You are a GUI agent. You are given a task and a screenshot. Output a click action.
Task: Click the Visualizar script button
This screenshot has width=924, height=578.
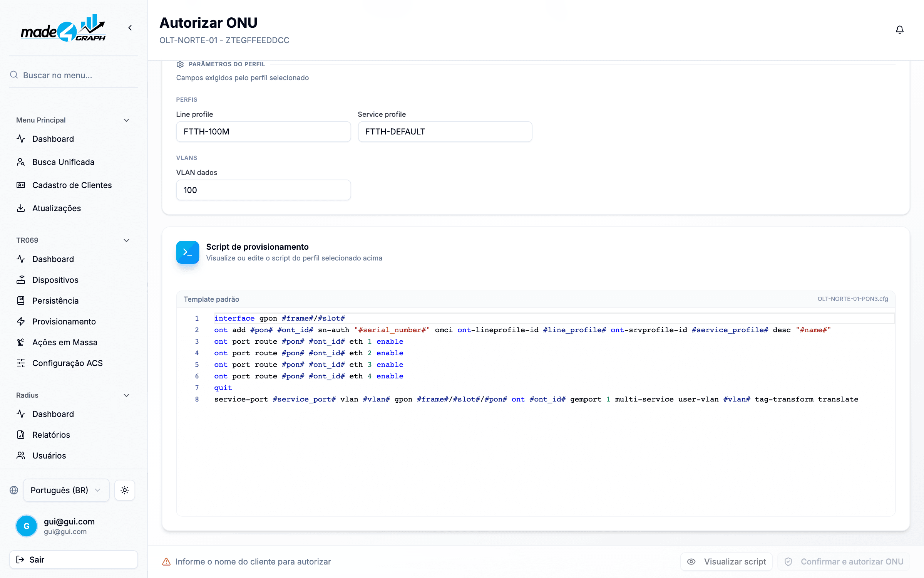[x=726, y=561]
